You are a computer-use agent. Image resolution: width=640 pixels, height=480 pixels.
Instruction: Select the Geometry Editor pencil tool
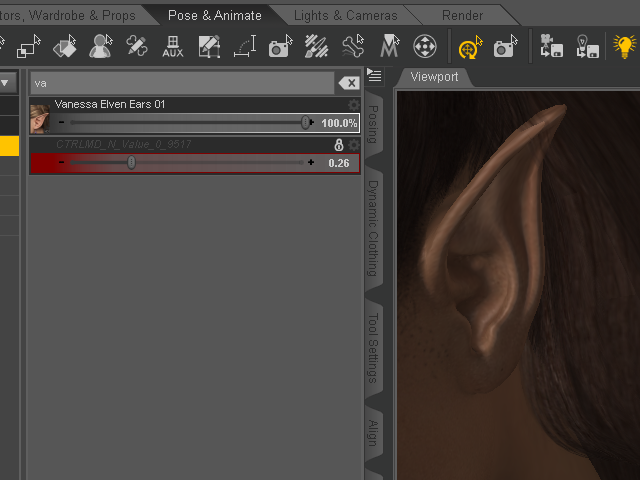pos(209,46)
